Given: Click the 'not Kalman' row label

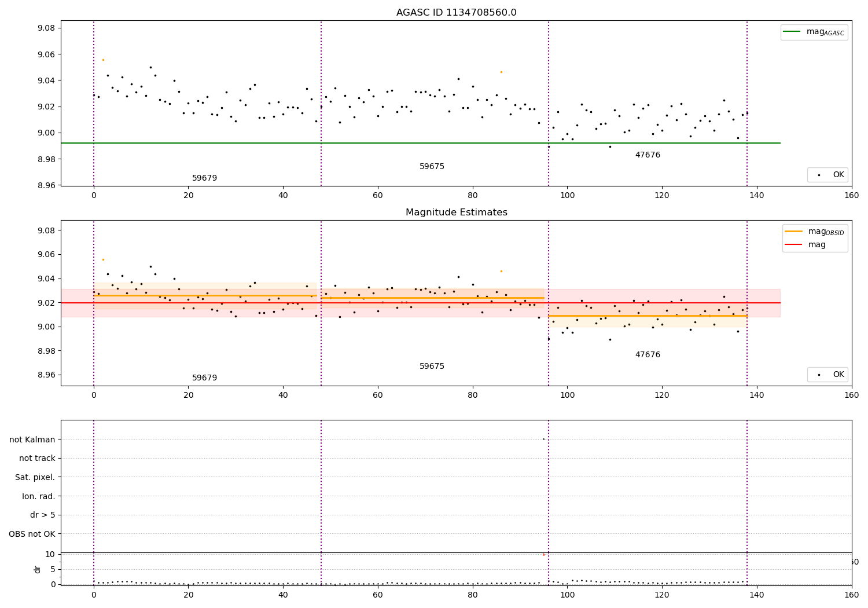Looking at the screenshot, I should click(32, 439).
